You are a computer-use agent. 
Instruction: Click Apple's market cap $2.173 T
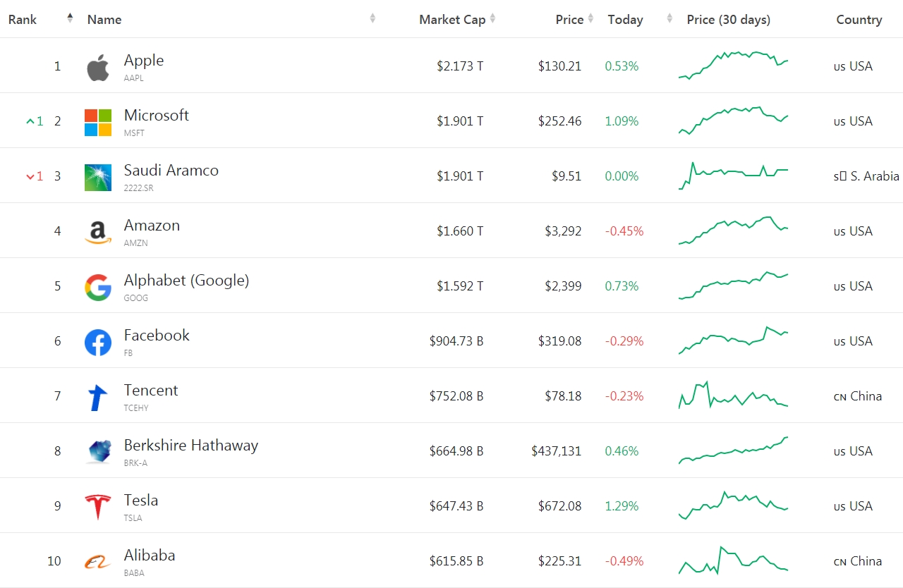pos(460,66)
